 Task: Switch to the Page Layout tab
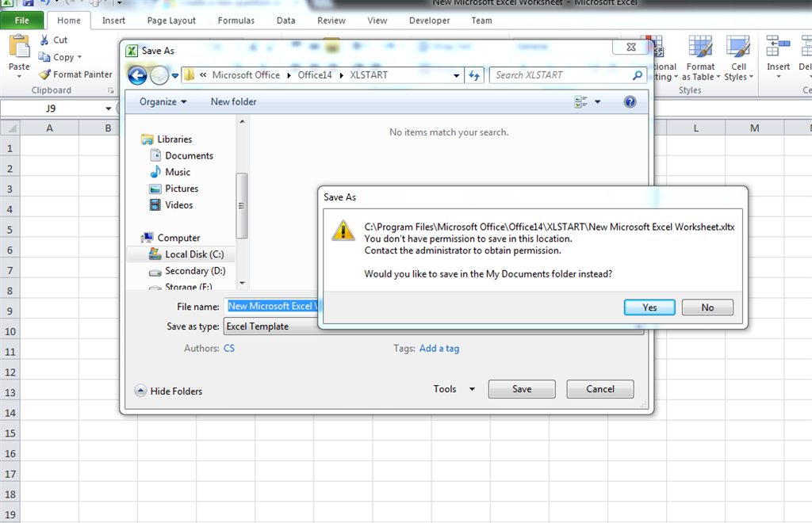pos(171,21)
